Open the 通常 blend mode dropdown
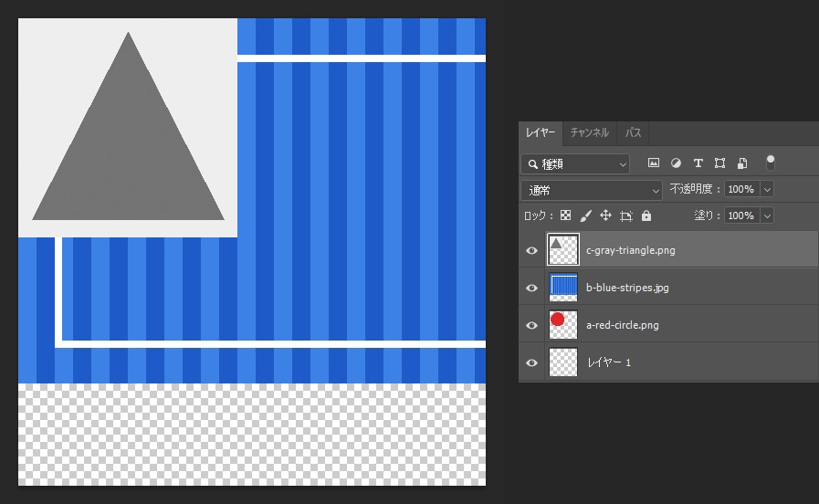819x504 pixels. [x=592, y=190]
